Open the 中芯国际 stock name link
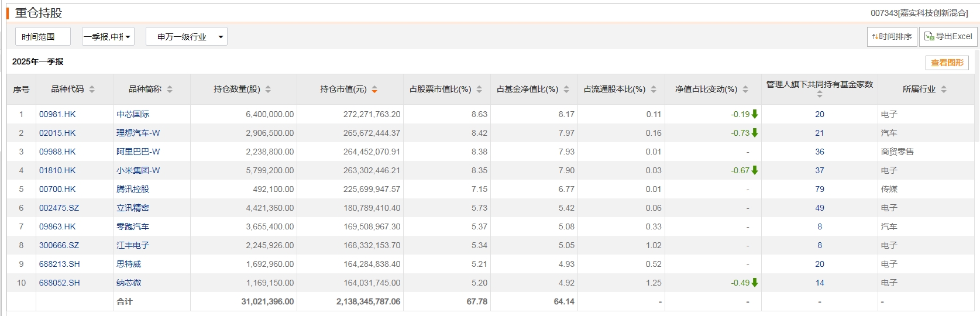 tap(133, 114)
